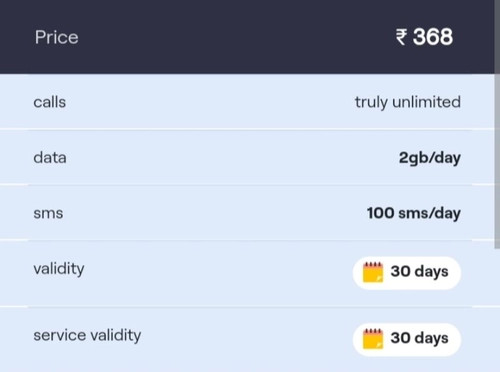The height and width of the screenshot is (372, 500).
Task: Click the 30 days text in the service validity badge
Action: pos(419,338)
